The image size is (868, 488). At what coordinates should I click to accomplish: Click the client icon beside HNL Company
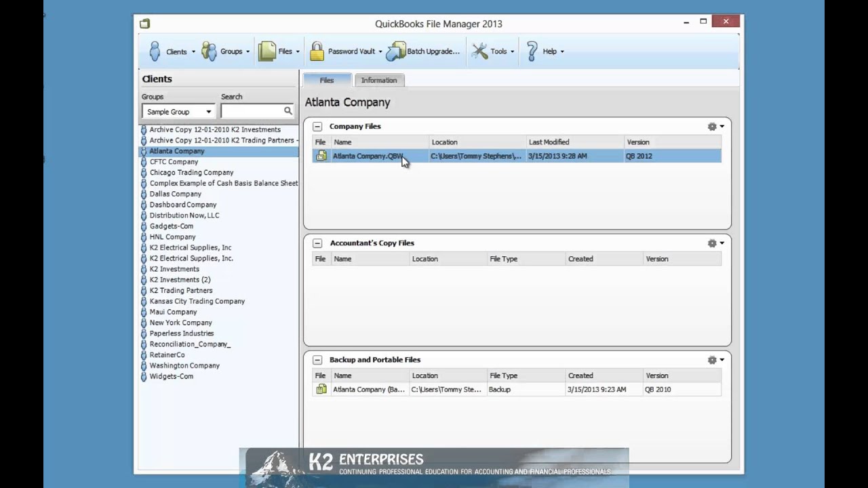click(144, 237)
